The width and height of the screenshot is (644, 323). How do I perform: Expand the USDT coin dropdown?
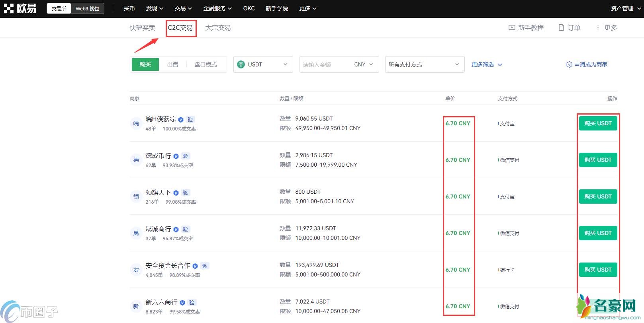(x=263, y=64)
